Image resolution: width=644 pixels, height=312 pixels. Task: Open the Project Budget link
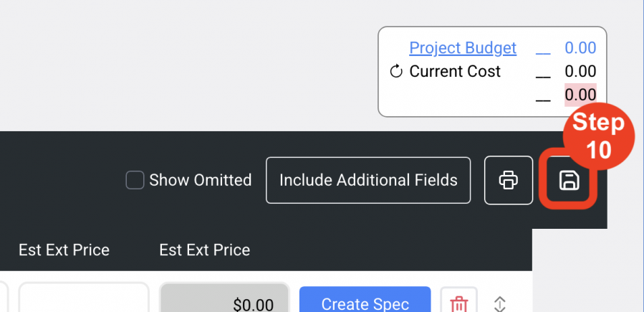coord(463,48)
